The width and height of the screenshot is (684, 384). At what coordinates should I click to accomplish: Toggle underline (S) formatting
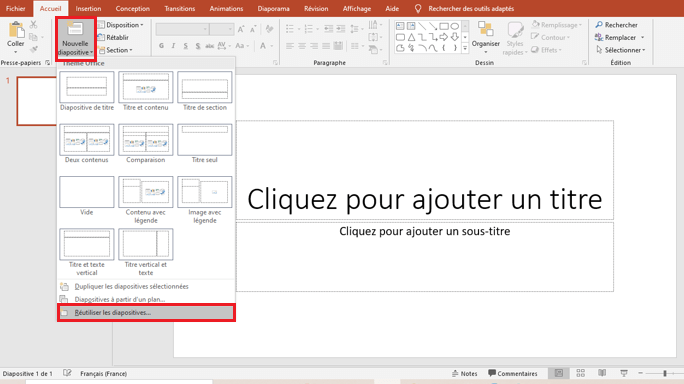pos(185,46)
